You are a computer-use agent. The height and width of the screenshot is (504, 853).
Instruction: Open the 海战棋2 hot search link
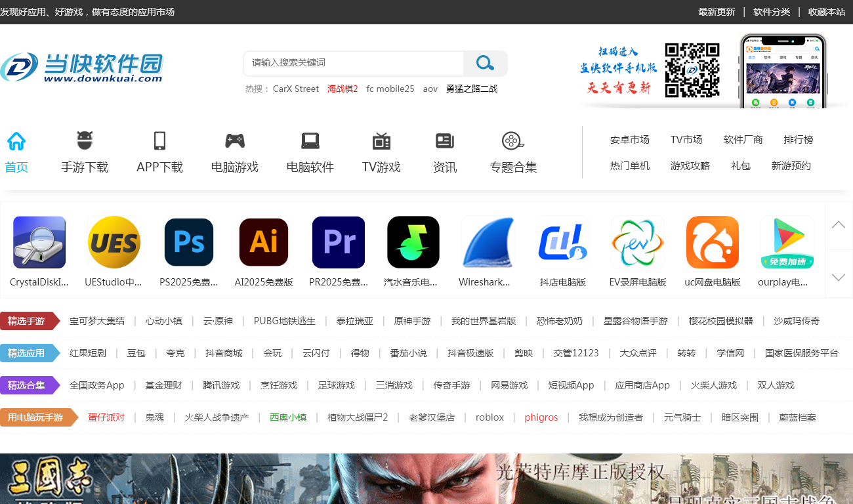click(343, 89)
